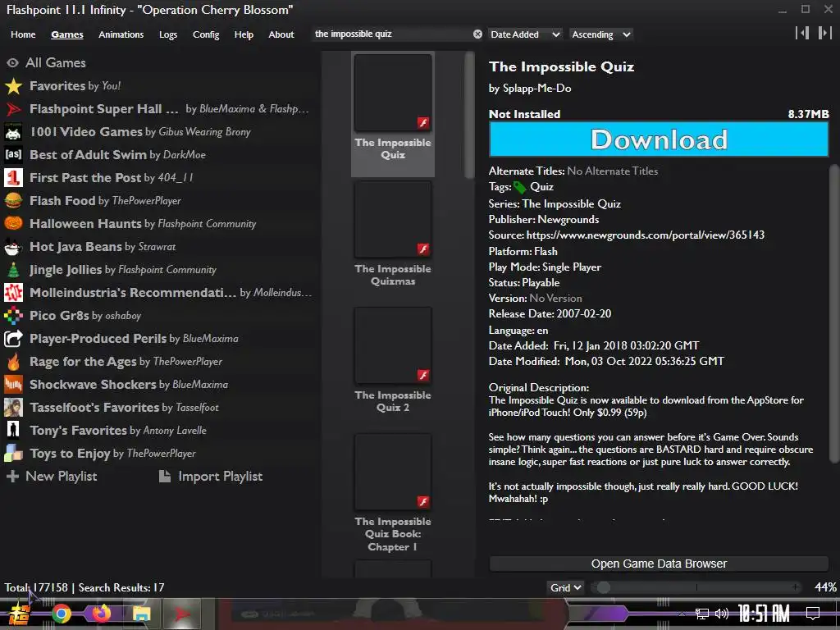Click the Quiz tag text
Viewport: 840px width, 630px height.
pyautogui.click(x=541, y=187)
